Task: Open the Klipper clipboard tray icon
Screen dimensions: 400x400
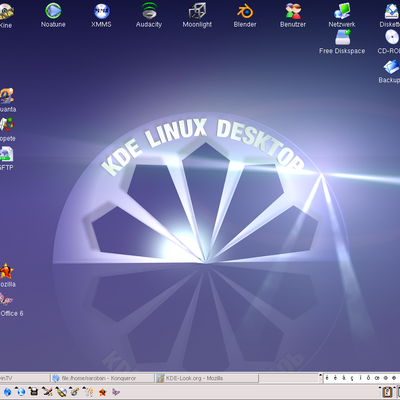Action: tap(387, 392)
